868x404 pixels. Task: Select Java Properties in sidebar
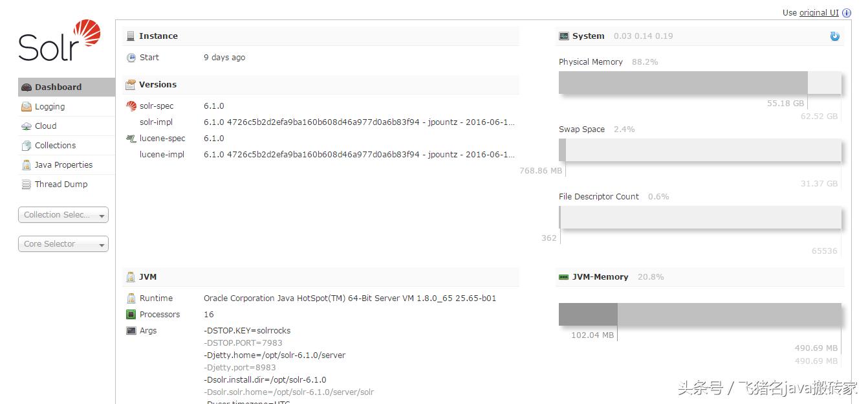click(63, 165)
